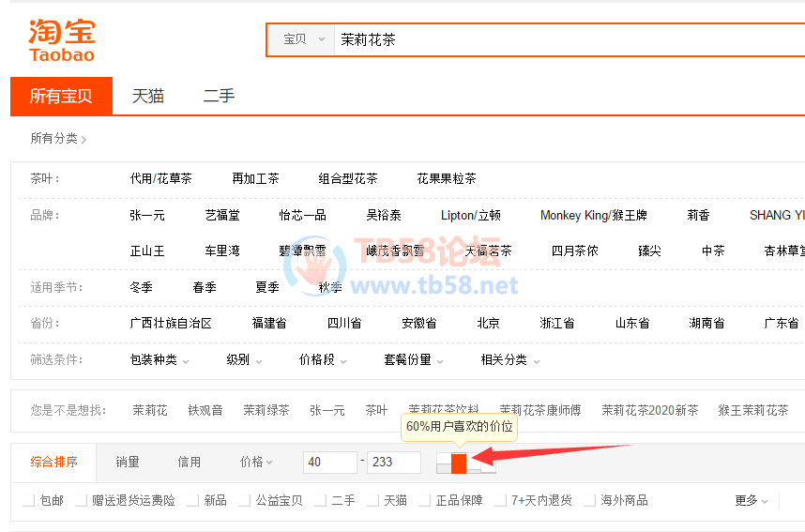Filter by brand 艺福堂
Viewport: 805px width, 532px height.
tap(222, 215)
